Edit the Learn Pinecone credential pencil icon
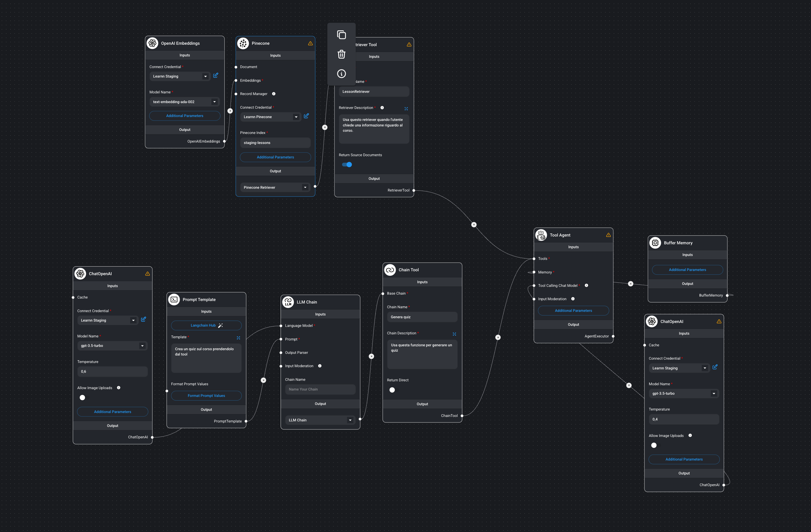This screenshot has height=532, width=811. pos(306,116)
